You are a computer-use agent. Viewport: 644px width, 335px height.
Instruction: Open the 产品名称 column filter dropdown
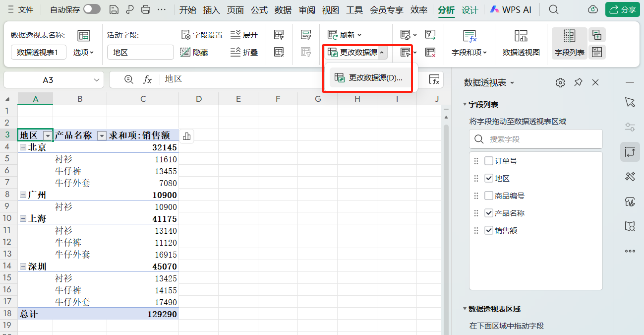102,135
